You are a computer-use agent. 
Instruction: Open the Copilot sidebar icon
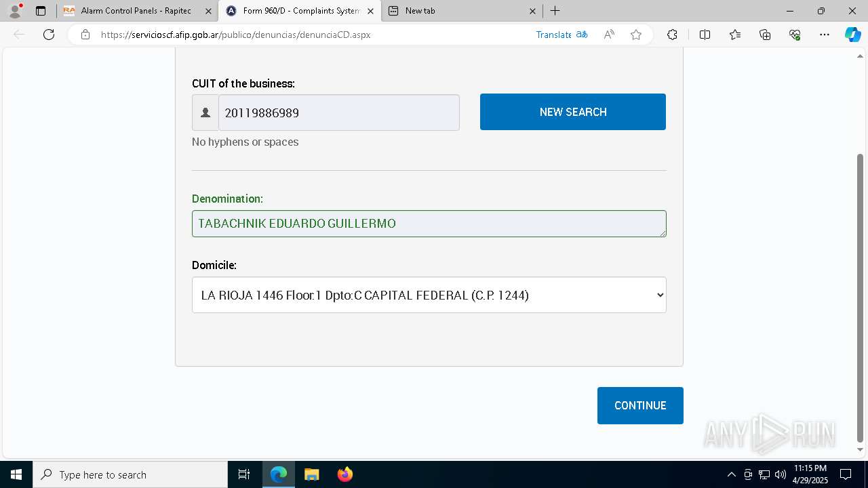(x=852, y=35)
